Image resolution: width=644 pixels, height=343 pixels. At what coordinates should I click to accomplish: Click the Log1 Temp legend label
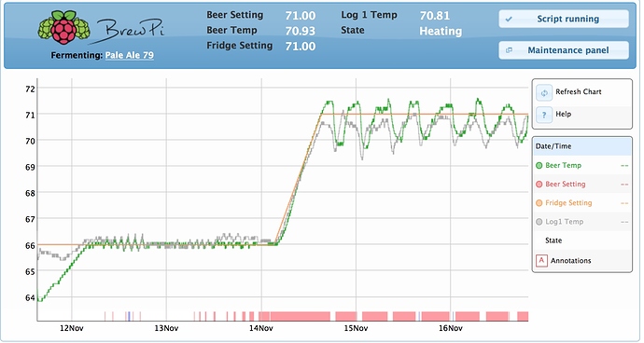(x=564, y=222)
